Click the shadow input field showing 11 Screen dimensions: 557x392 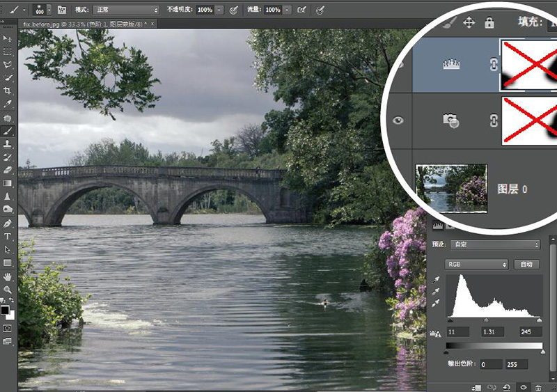pos(457,331)
